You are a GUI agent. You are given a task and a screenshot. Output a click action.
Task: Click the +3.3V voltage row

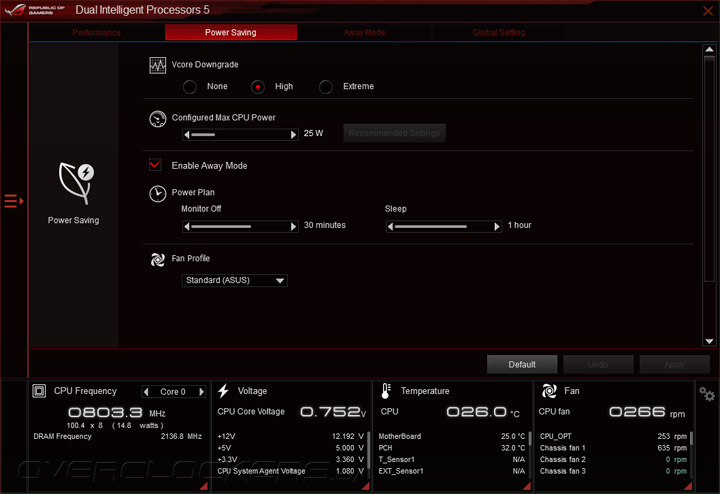pyautogui.click(x=291, y=460)
